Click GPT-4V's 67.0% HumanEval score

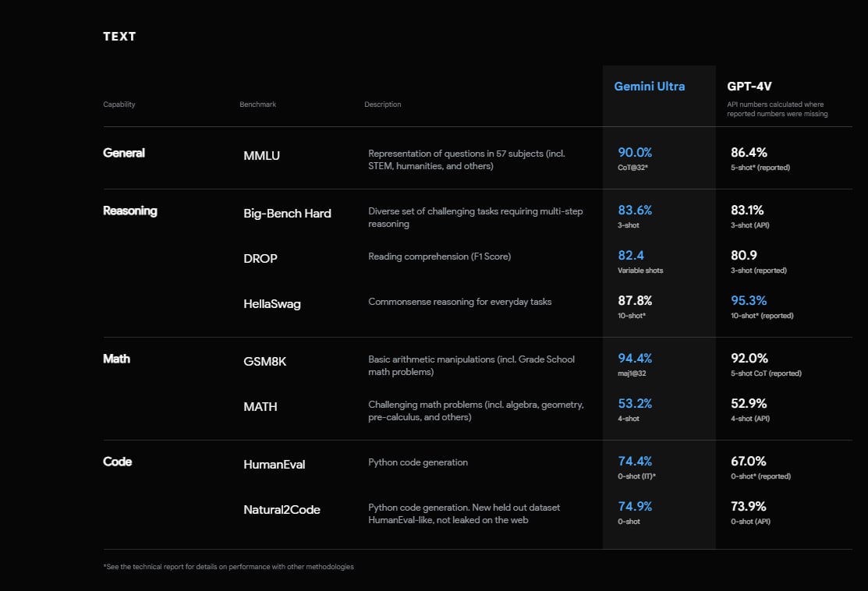[748, 462]
